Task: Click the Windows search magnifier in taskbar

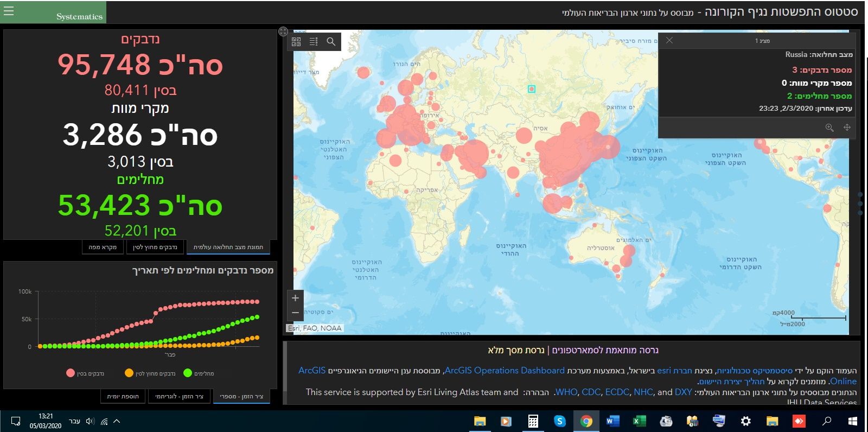Action: point(827,421)
